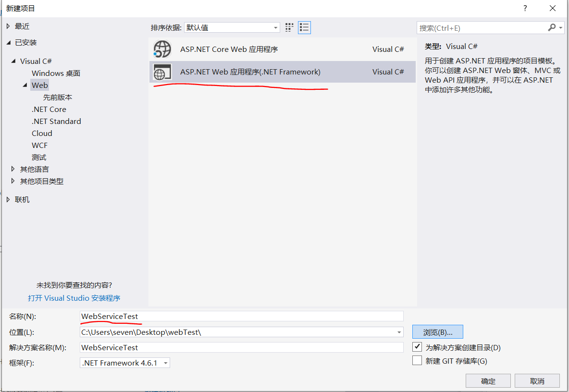Viewport: 569px width, 392px height.
Task: Select the Visual C# tree item
Action: [36, 61]
